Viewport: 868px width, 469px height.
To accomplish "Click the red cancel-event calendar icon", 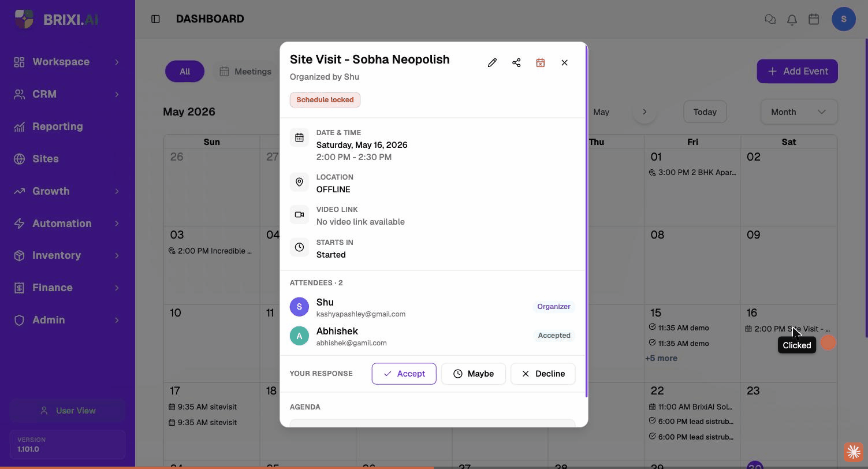I will tap(541, 63).
